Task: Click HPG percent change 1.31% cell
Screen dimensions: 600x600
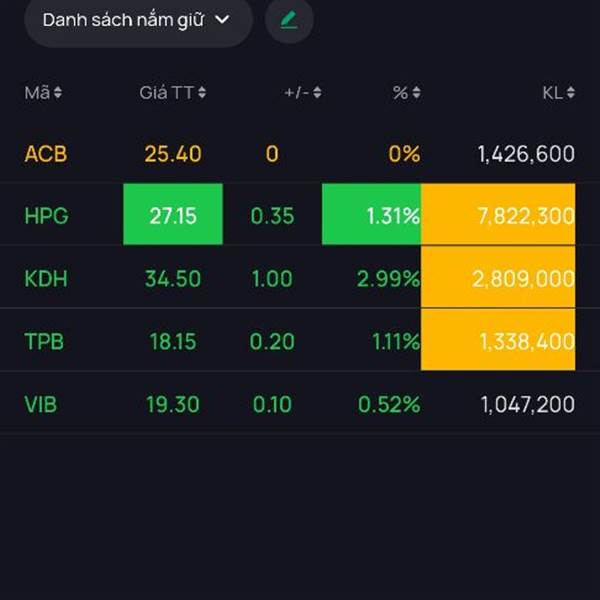Action: (x=371, y=214)
